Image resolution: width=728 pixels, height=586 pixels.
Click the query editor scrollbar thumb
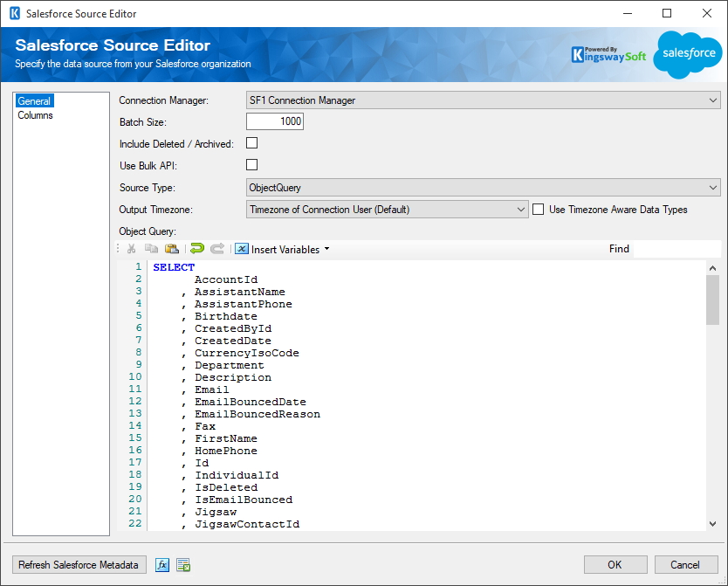pos(712,300)
